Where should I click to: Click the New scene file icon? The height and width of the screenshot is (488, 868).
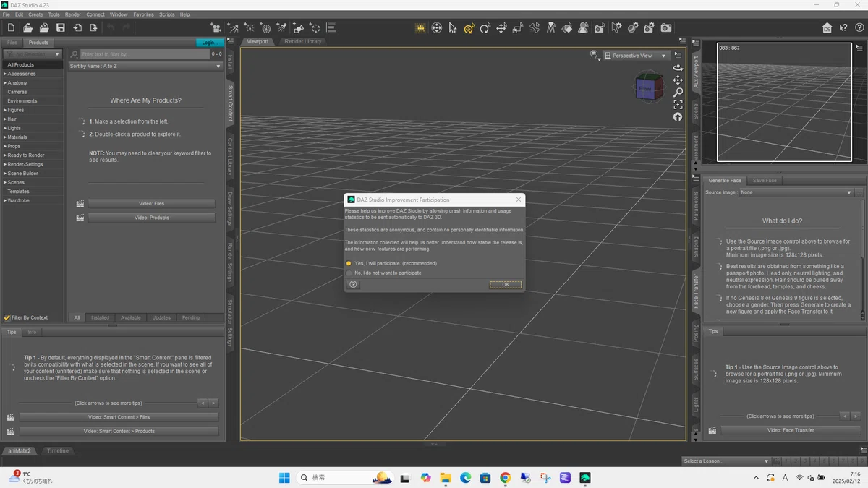click(11, 27)
